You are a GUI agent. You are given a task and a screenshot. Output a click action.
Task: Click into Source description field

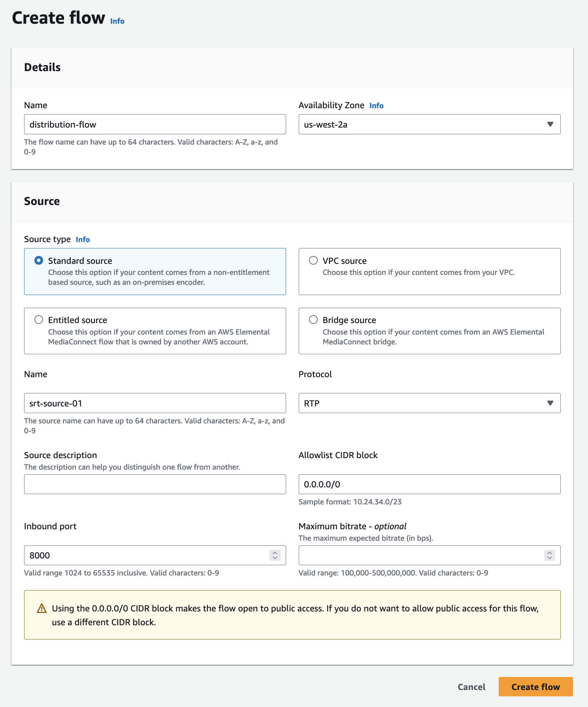[x=155, y=484]
